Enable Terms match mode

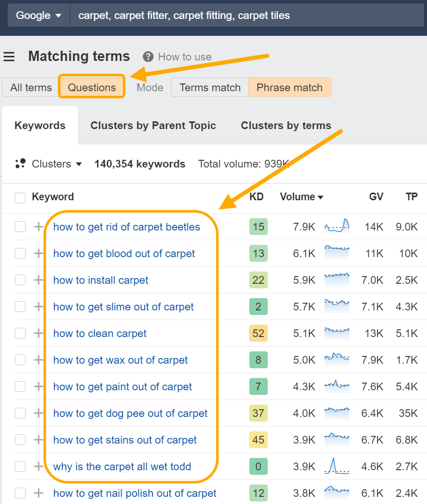209,87
